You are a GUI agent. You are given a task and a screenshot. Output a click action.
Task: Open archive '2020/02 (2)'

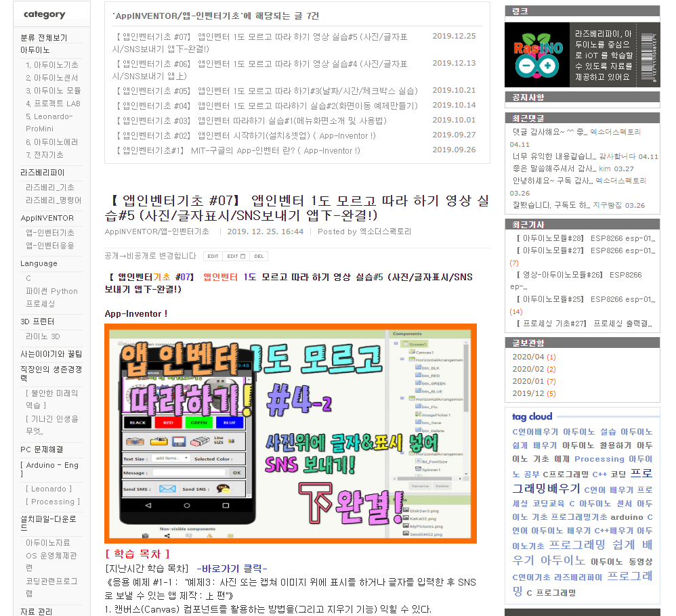pyautogui.click(x=534, y=369)
